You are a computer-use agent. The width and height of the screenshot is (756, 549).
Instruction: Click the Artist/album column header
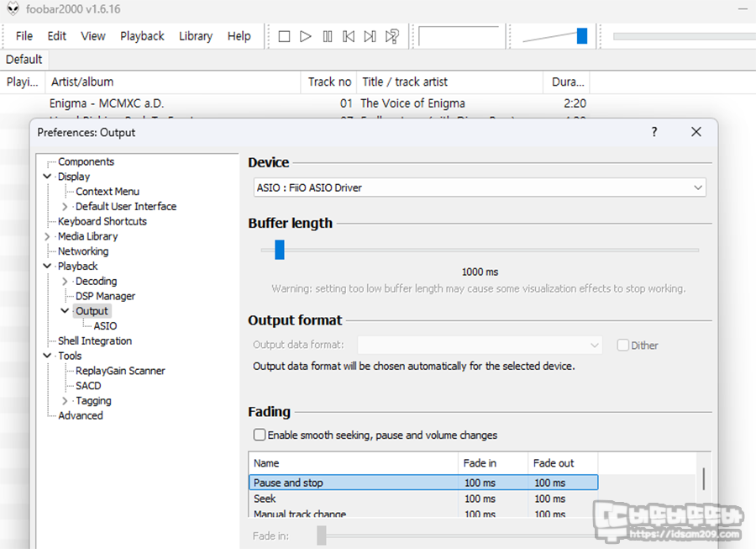173,82
